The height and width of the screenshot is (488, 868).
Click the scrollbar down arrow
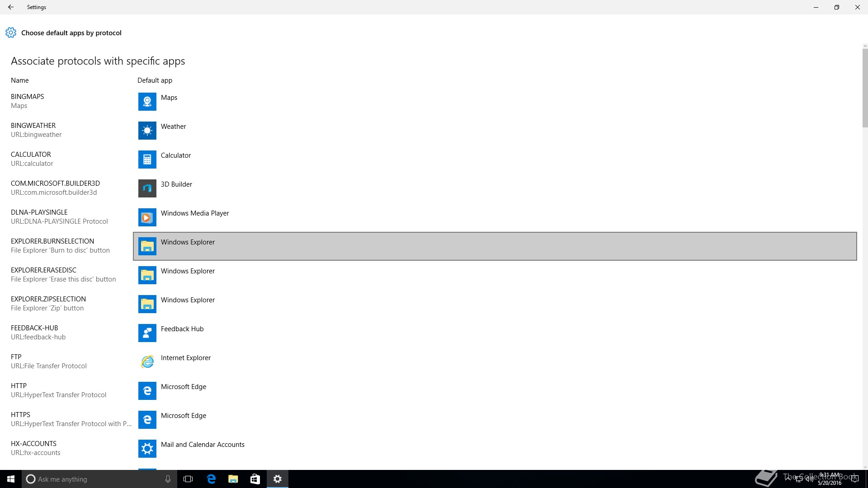coord(865,467)
